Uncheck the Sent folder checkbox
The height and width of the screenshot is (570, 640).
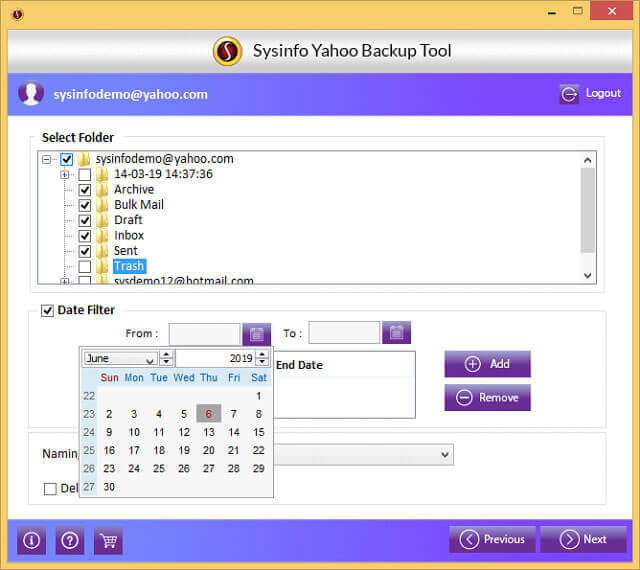(x=84, y=251)
